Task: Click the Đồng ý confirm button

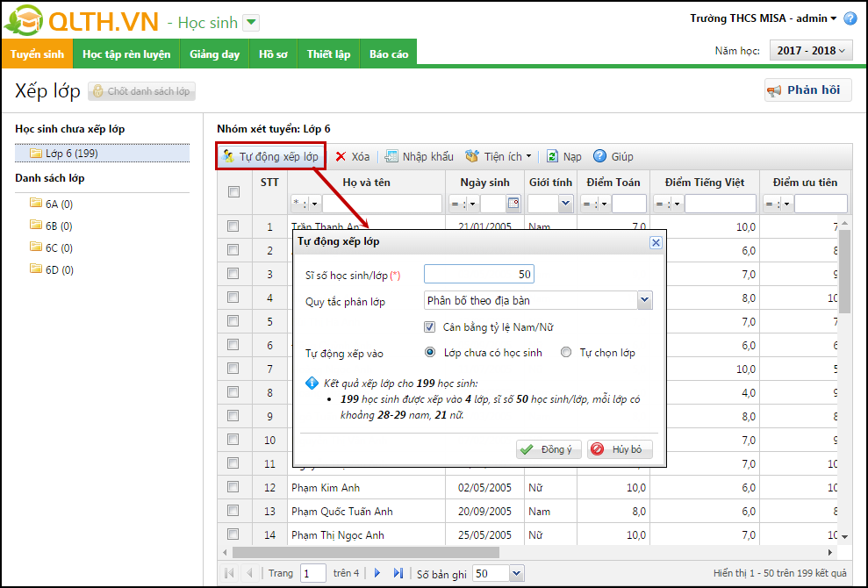Action: pyautogui.click(x=548, y=449)
